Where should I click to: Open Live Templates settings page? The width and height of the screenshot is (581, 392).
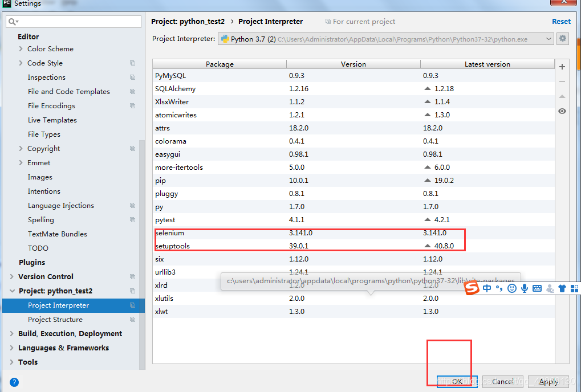coord(52,120)
